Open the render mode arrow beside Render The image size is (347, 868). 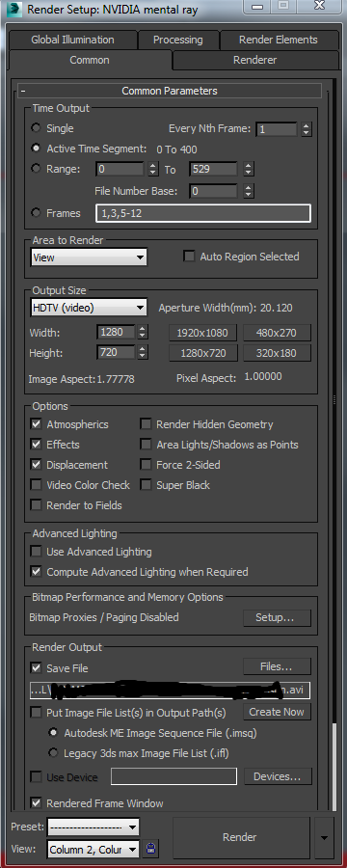pyautogui.click(x=325, y=837)
